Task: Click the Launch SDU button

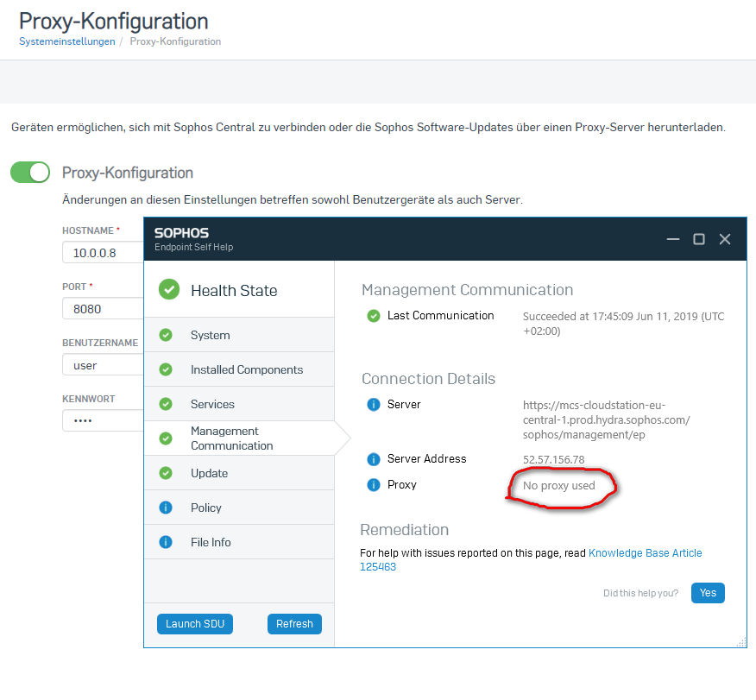Action: 195,624
